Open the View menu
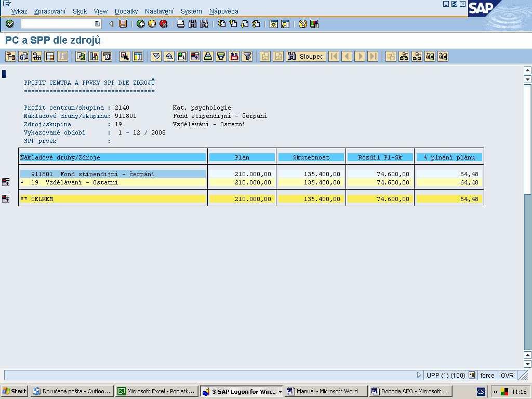The width and height of the screenshot is (532, 399). pos(101,11)
